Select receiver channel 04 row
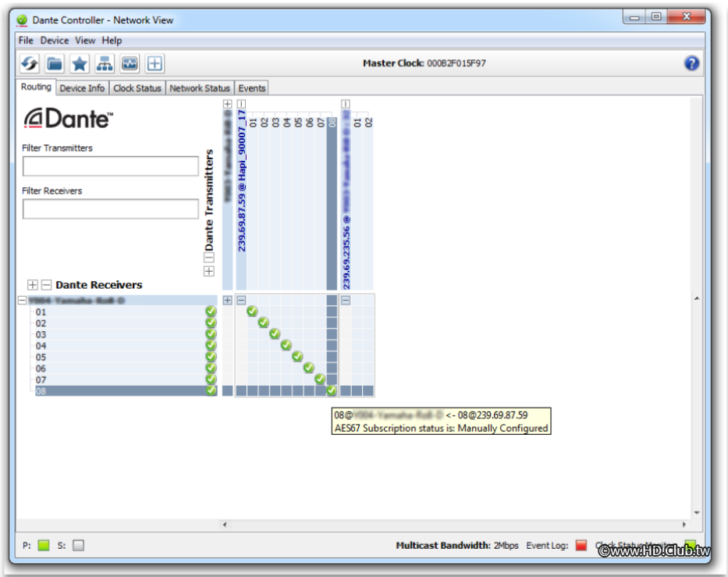Screen dimensions: 728x577 (x=126, y=346)
